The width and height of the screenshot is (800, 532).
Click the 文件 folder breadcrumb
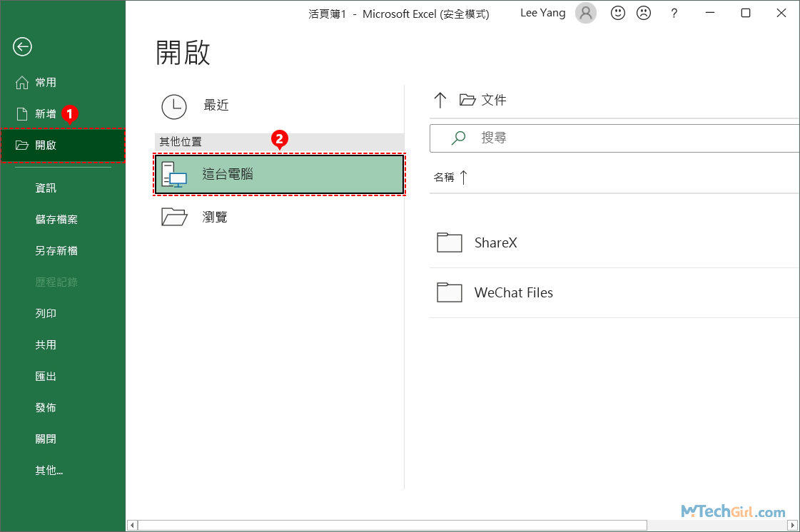point(493,100)
